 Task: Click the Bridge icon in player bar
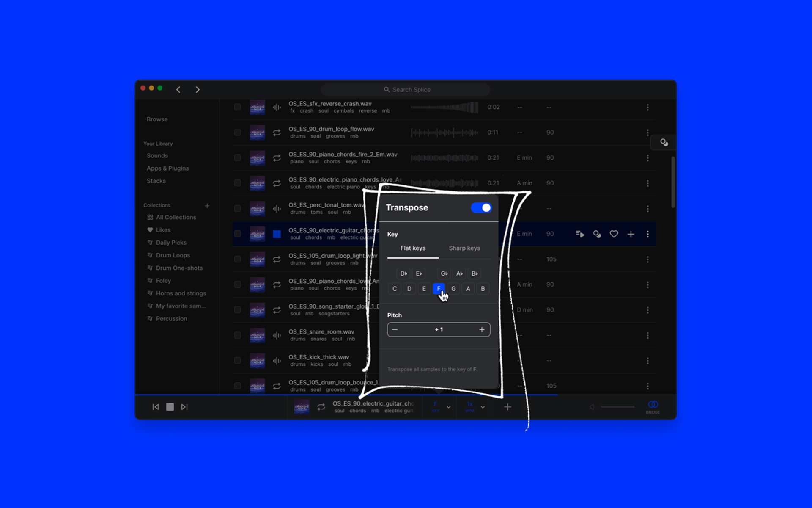click(653, 405)
